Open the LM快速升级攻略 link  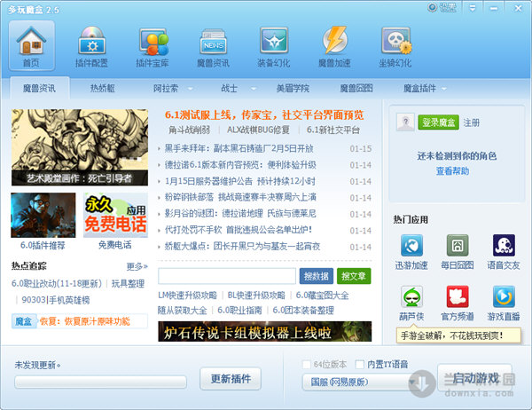[187, 296]
